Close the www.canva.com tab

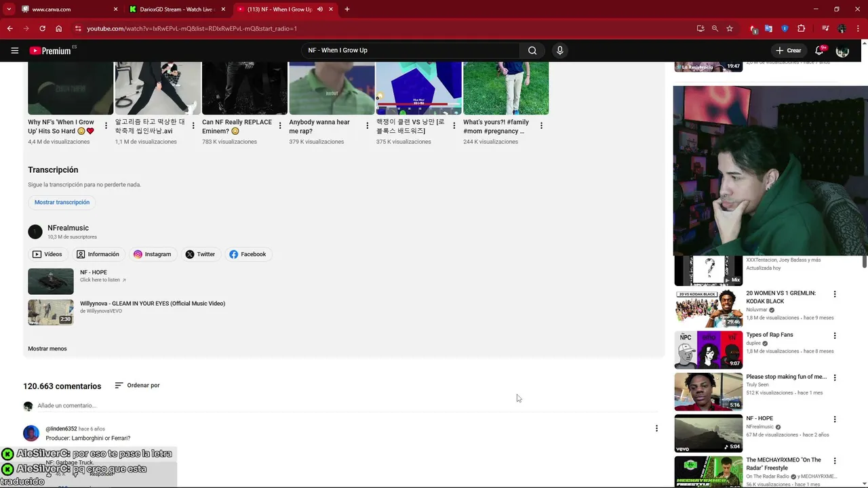pos(115,9)
